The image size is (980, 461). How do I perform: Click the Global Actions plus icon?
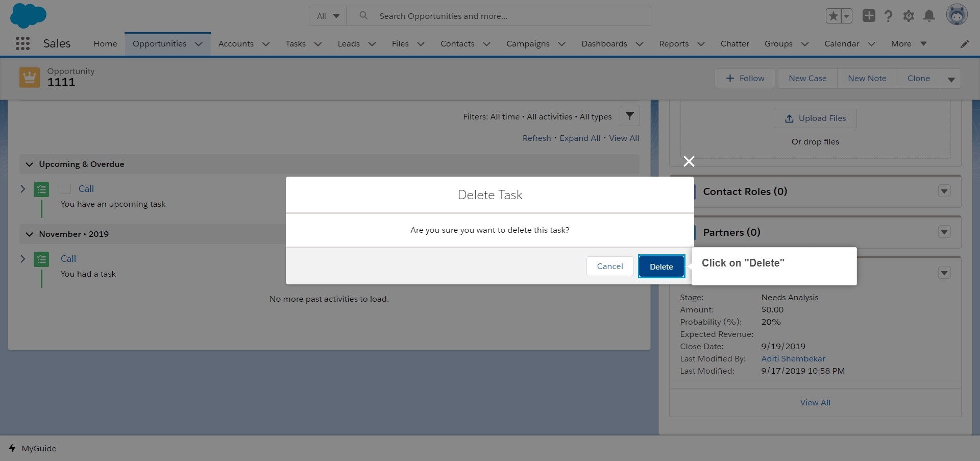(869, 15)
